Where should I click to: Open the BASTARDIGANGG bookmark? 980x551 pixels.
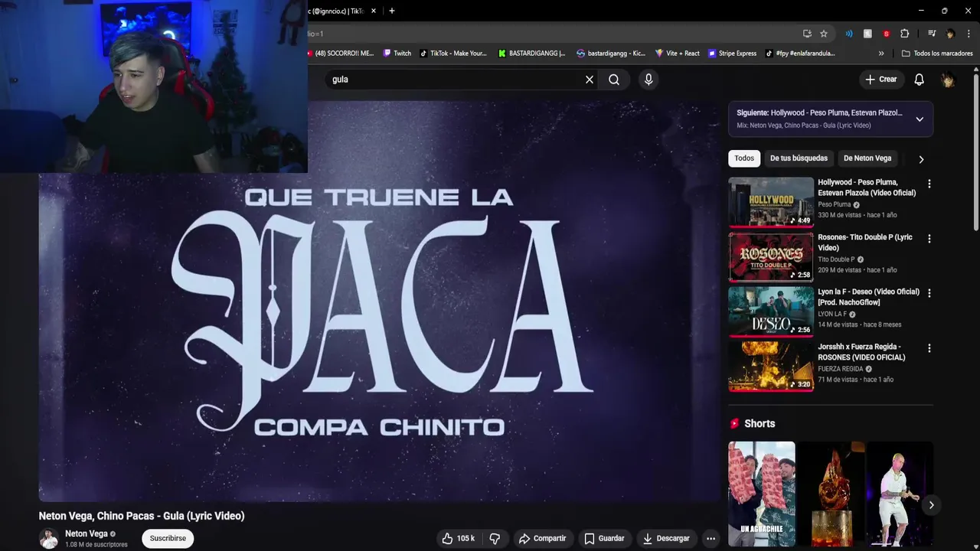(532, 54)
